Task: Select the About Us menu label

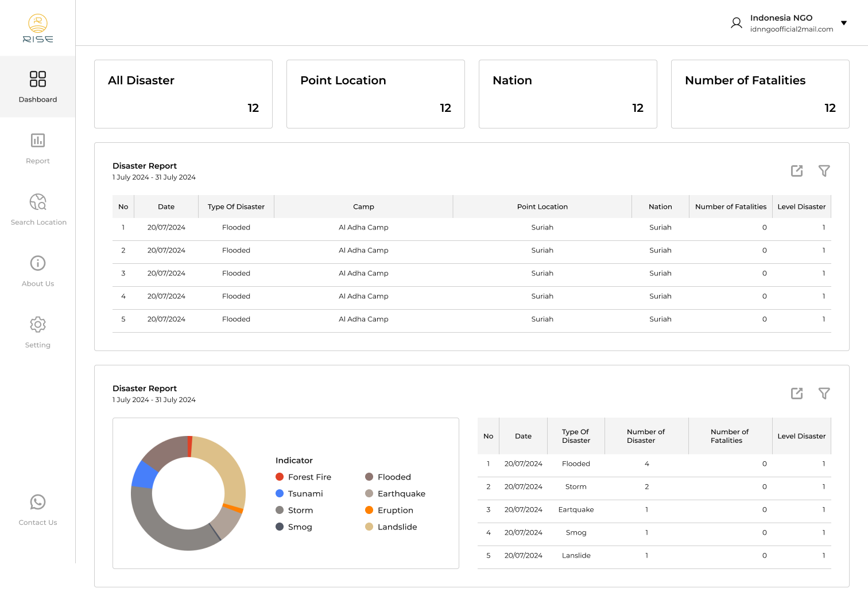Action: (38, 283)
